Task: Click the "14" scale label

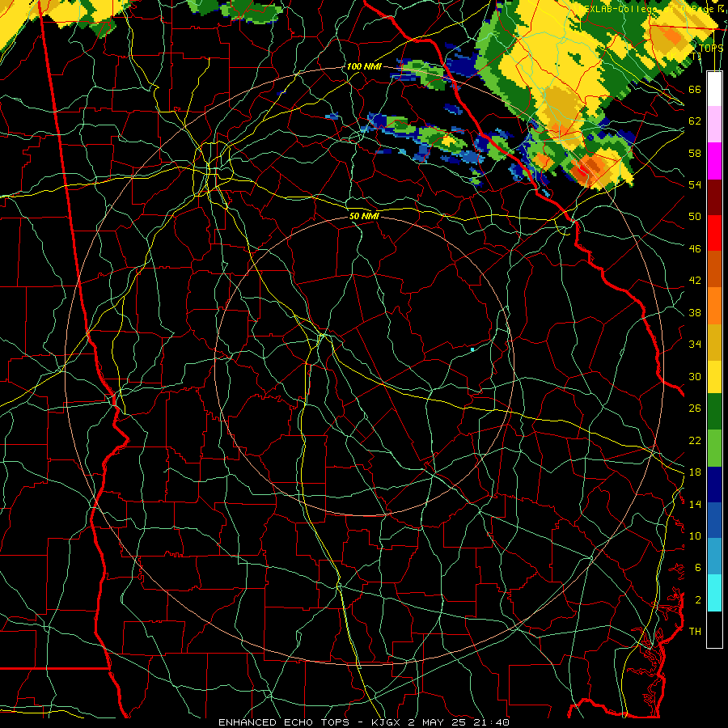Action: click(695, 504)
